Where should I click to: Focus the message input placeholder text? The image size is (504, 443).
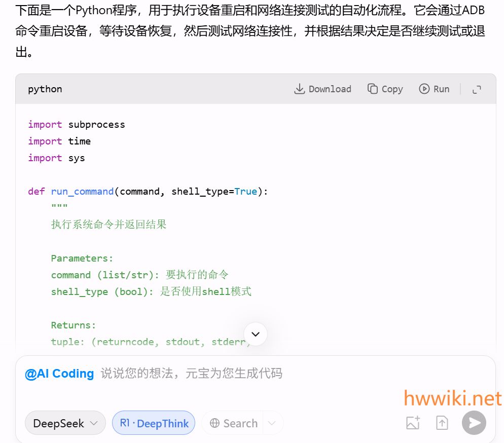(191, 374)
